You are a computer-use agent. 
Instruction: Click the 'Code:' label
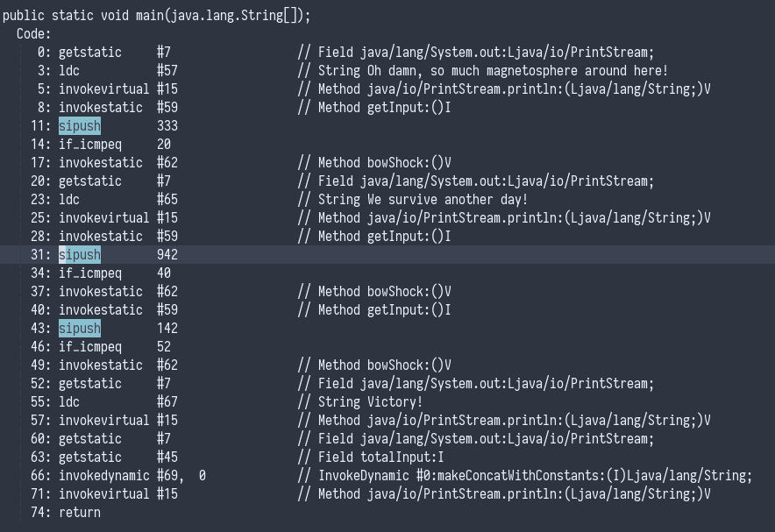tap(34, 33)
